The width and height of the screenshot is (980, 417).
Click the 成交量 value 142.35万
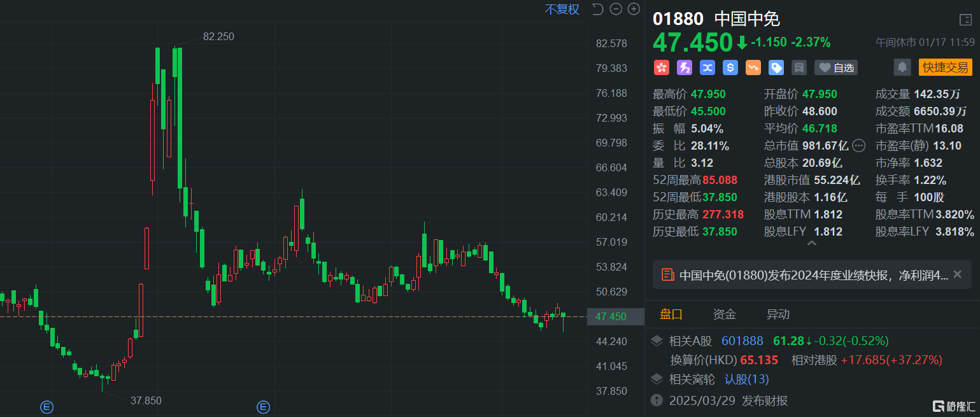point(937,94)
